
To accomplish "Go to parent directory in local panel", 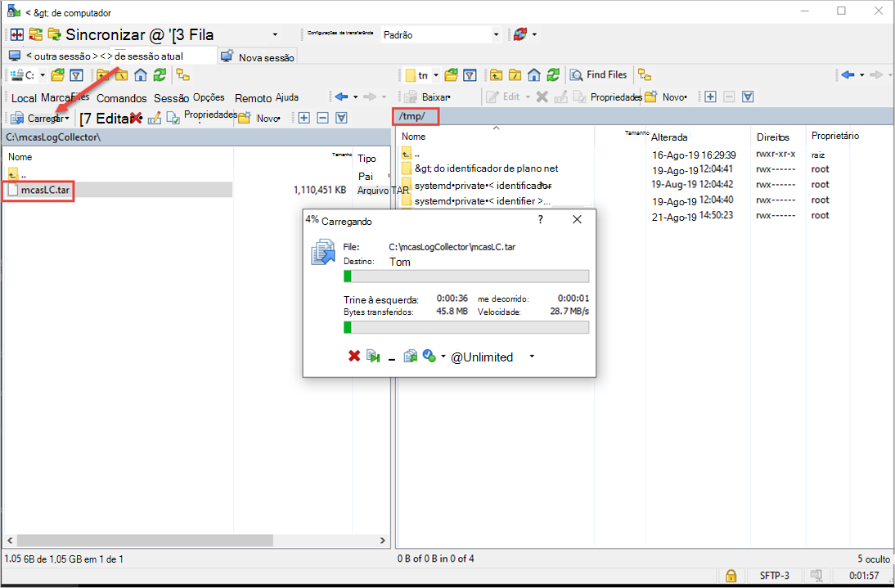I will coord(103,75).
